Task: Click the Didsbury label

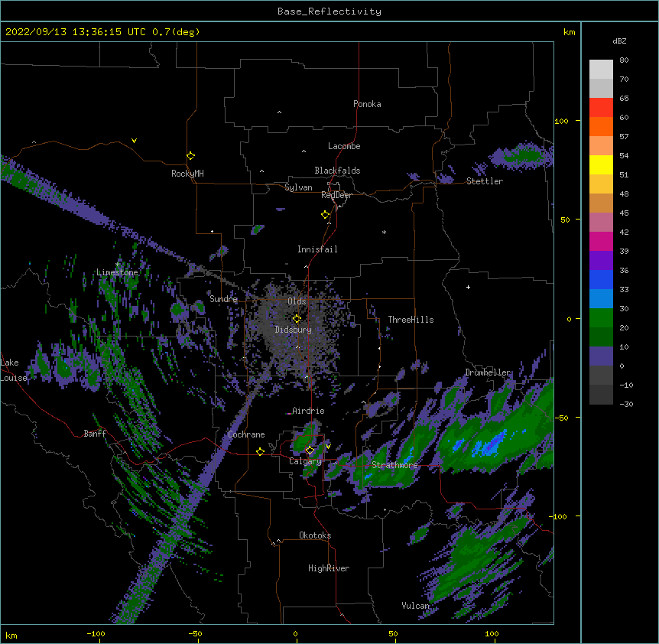Action: pos(294,330)
